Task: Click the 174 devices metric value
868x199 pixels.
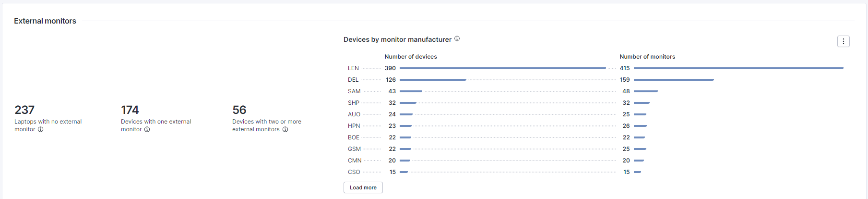Action: (130, 110)
